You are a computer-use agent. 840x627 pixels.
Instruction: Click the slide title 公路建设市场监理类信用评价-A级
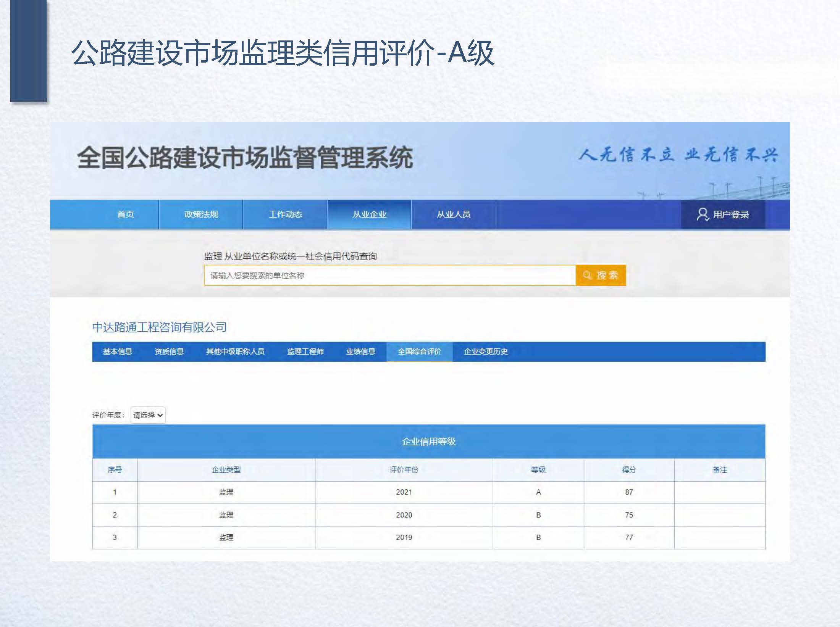[x=283, y=53]
